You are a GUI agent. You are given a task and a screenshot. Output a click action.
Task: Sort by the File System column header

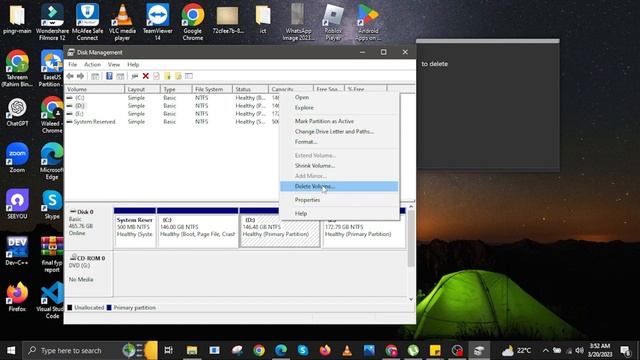pos(212,89)
